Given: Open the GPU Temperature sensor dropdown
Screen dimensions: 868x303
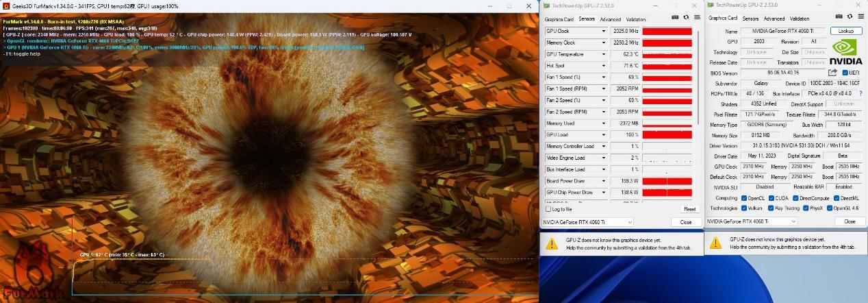Looking at the screenshot, I should (x=603, y=54).
